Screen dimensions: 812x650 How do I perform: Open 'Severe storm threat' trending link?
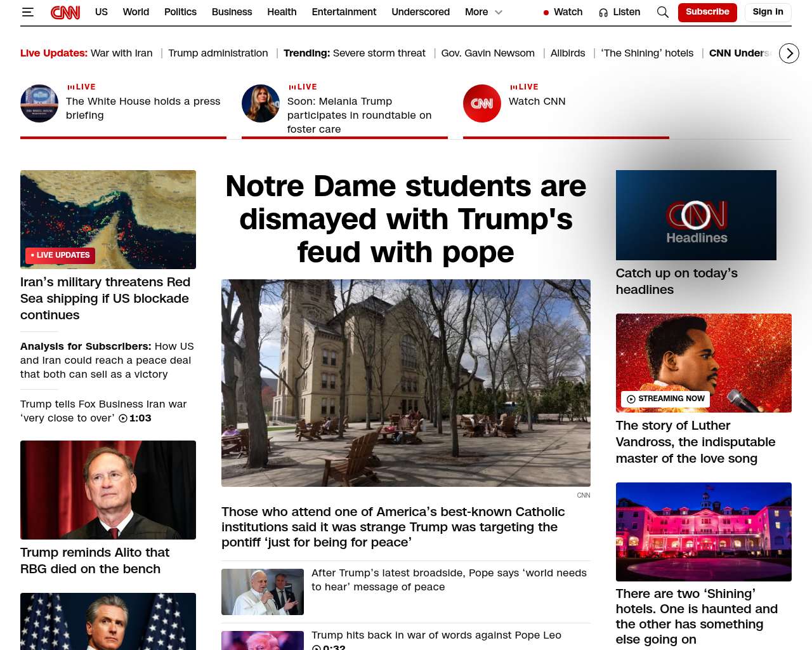379,53
